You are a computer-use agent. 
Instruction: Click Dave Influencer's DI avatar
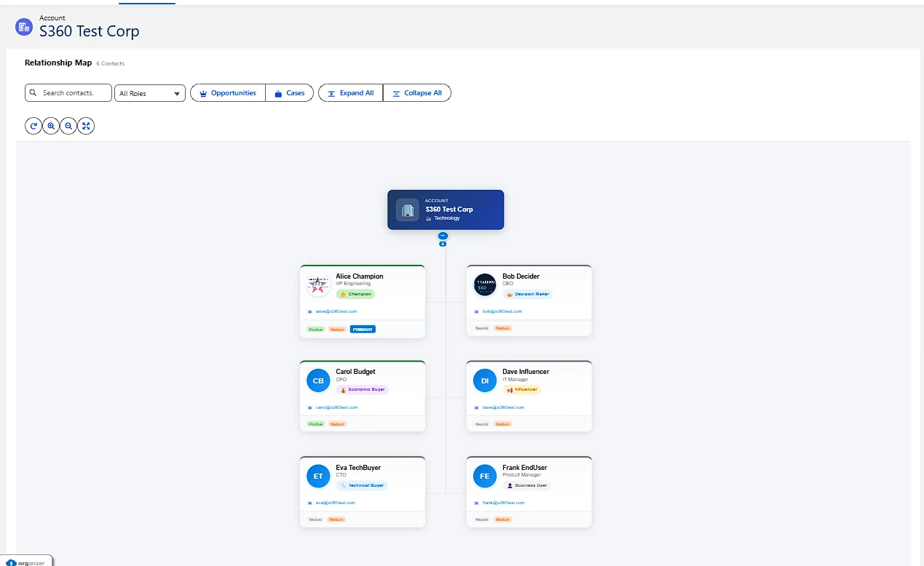(485, 380)
